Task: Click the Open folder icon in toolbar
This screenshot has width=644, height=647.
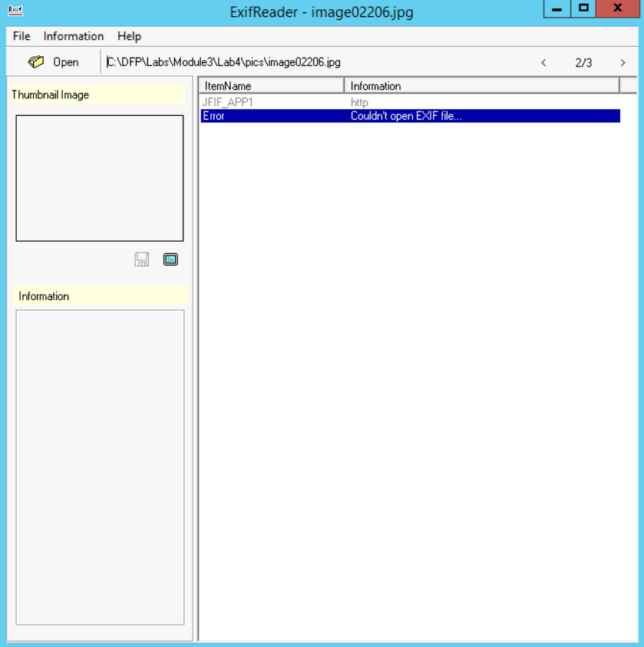Action: [x=36, y=62]
